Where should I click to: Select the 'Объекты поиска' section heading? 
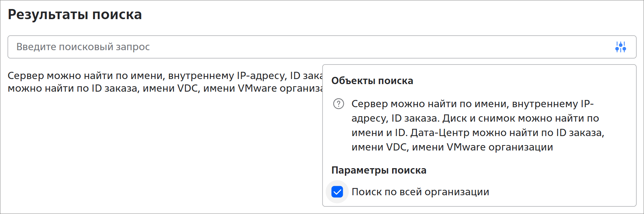pos(372,81)
